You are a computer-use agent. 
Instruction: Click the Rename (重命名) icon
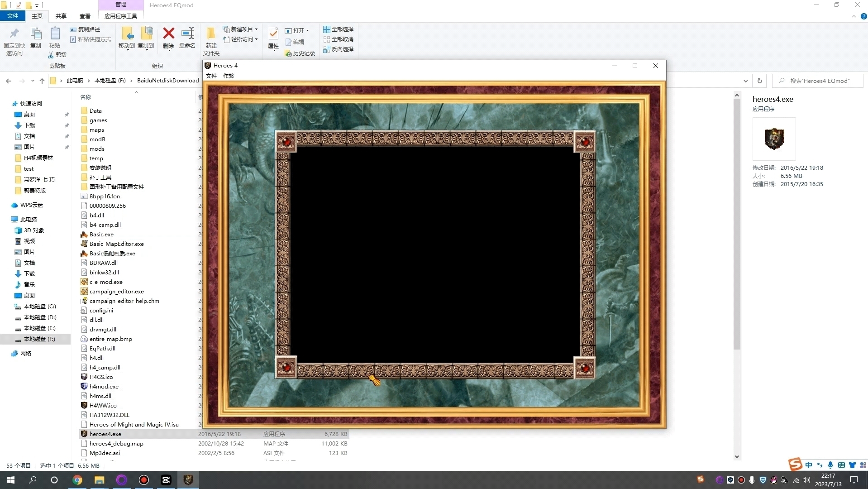(187, 33)
